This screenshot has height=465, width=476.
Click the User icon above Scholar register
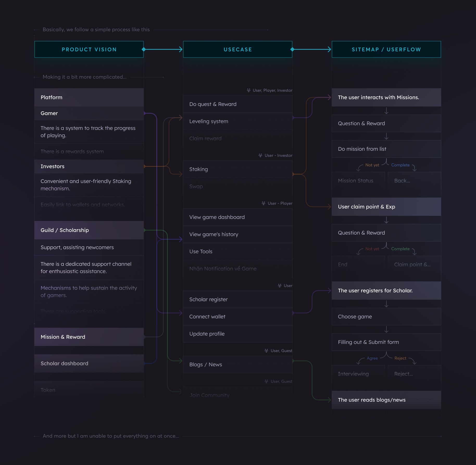279,285
